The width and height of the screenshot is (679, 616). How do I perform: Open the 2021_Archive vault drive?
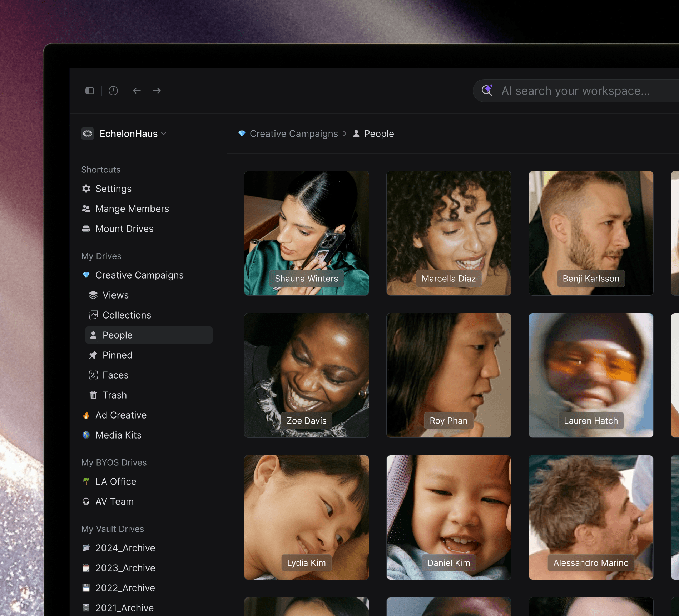pyautogui.click(x=124, y=608)
